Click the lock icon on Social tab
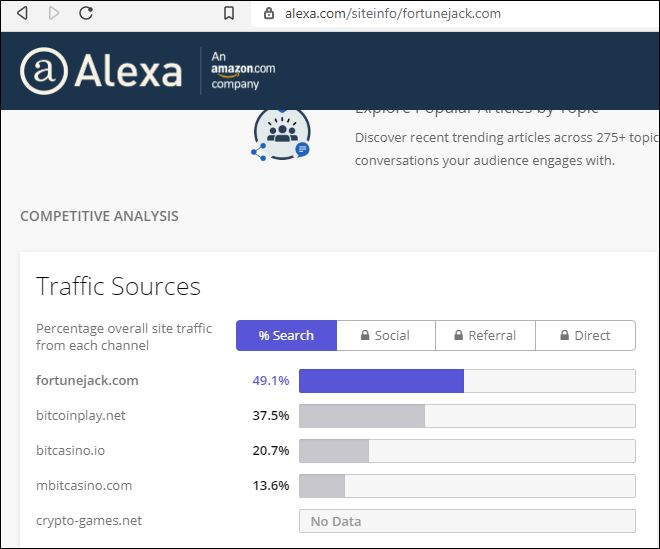Image resolution: width=660 pixels, height=549 pixels. tap(365, 335)
